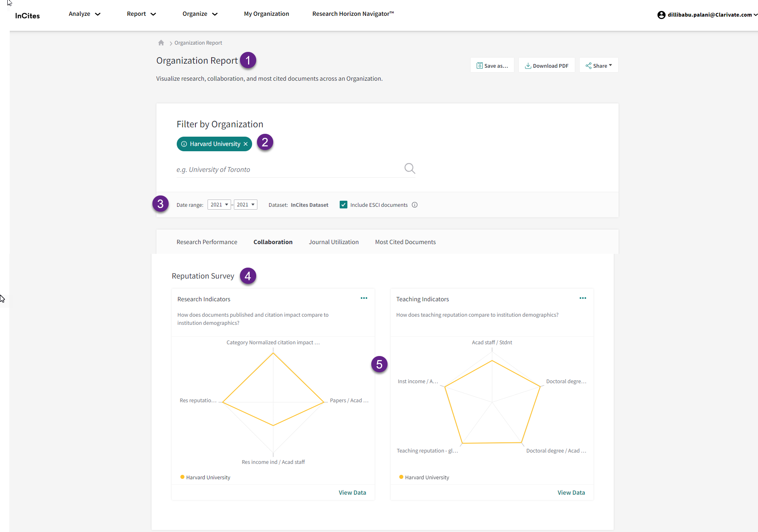Open the end year 2021 dropdown
Screen dimensions: 758x532
245,205
